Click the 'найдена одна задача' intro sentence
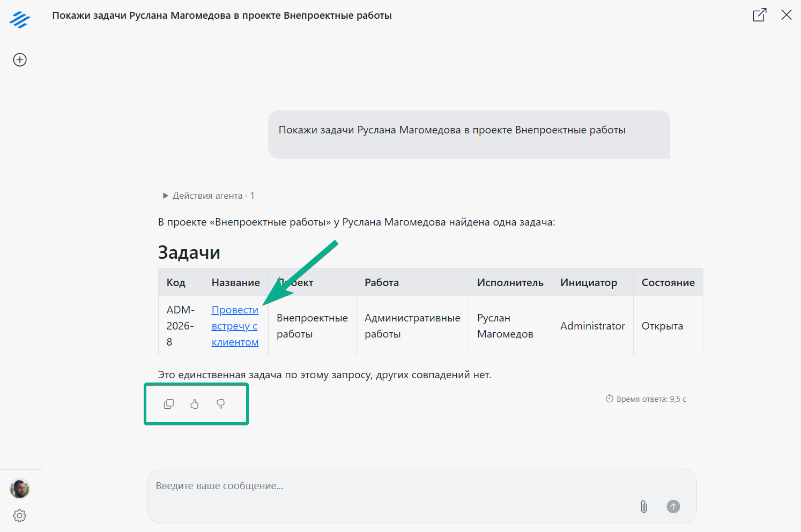Screen dimensions: 801x532 (357, 222)
